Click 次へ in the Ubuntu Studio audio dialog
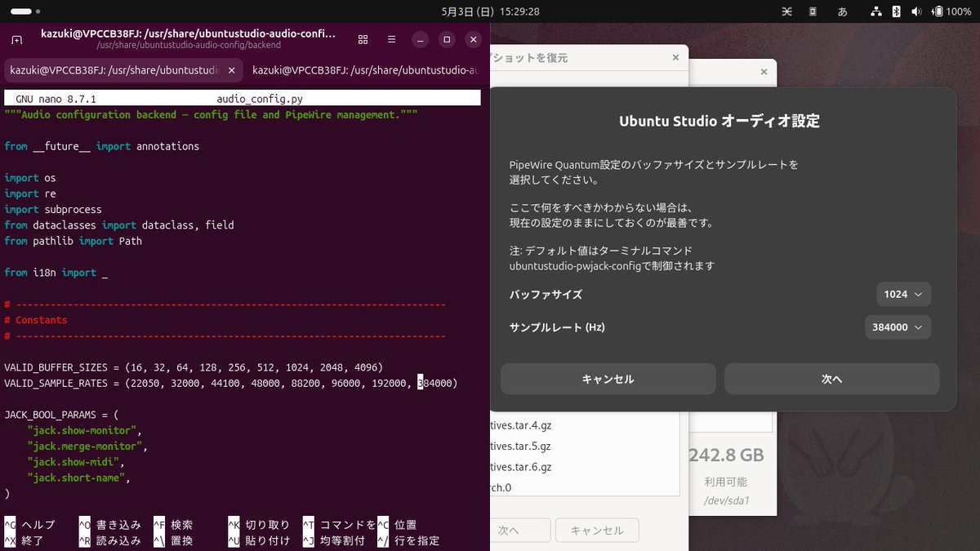This screenshot has width=980, height=551. 831,379
